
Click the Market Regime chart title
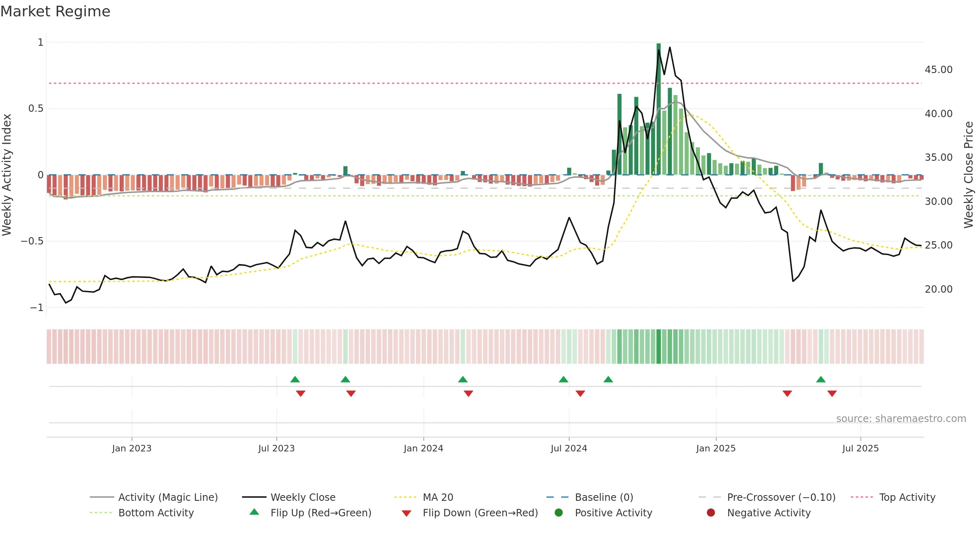tap(55, 11)
